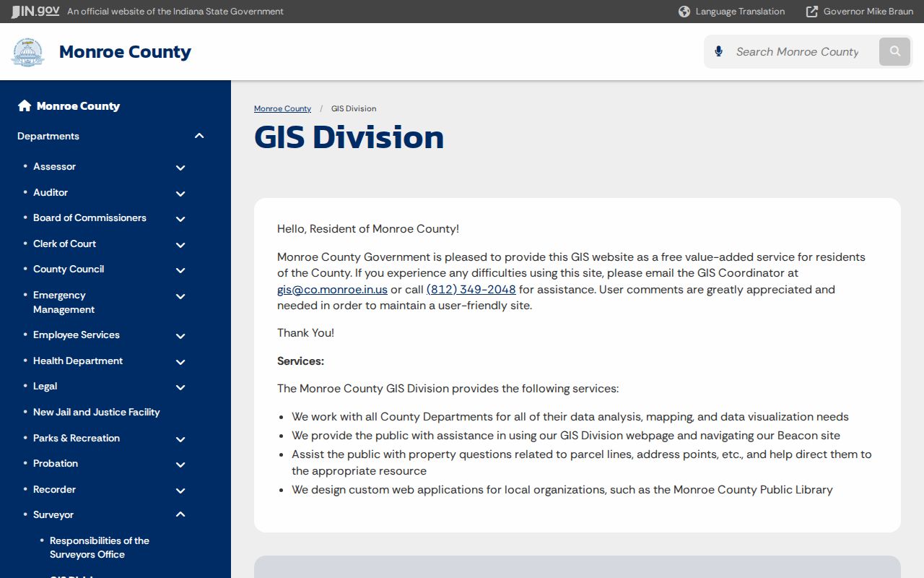Open the Employee Services page
The height and width of the screenshot is (578, 924).
click(77, 335)
